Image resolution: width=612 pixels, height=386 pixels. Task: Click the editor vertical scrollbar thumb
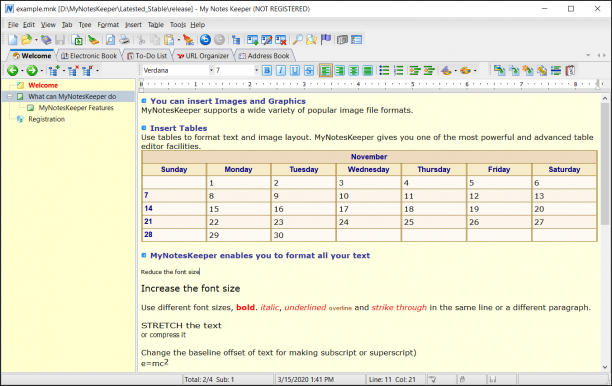[x=605, y=164]
